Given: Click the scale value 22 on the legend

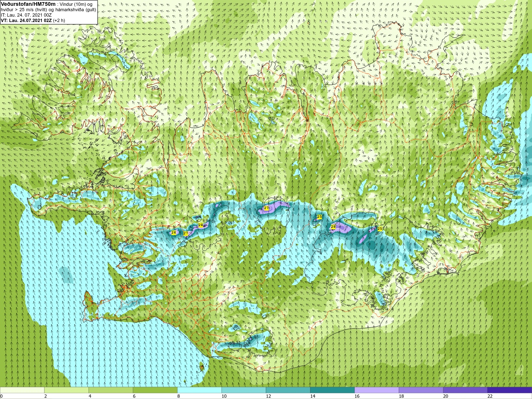Looking at the screenshot, I should [490, 396].
